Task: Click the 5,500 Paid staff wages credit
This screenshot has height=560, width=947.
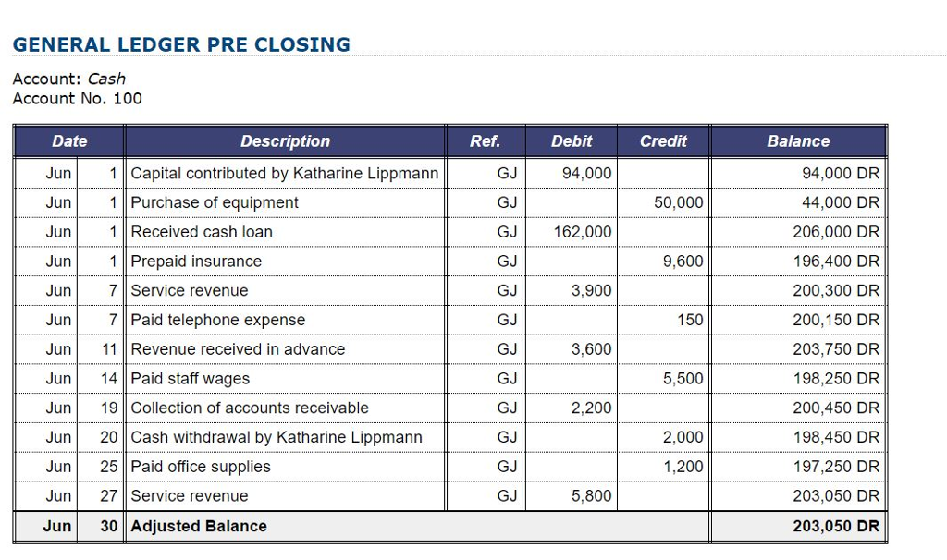Action: [x=683, y=379]
